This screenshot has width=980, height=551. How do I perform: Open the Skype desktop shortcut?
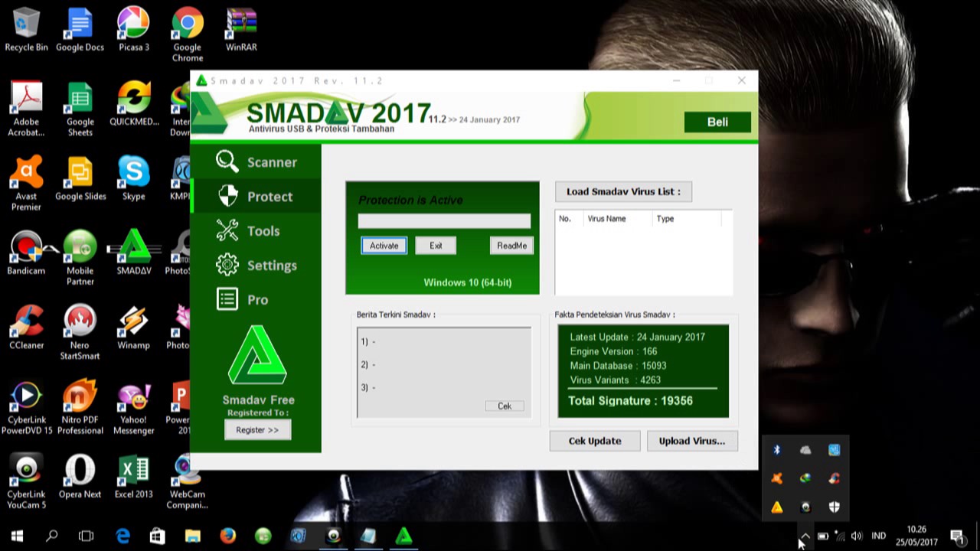(x=133, y=178)
